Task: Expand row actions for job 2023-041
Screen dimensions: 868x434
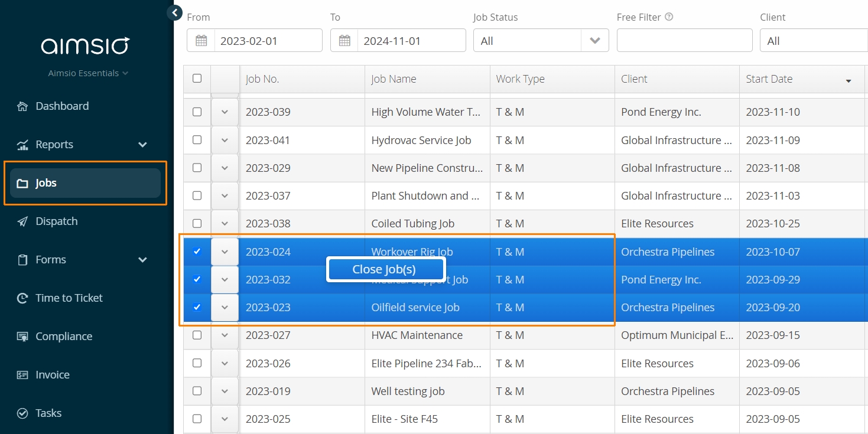Action: pyautogui.click(x=225, y=140)
